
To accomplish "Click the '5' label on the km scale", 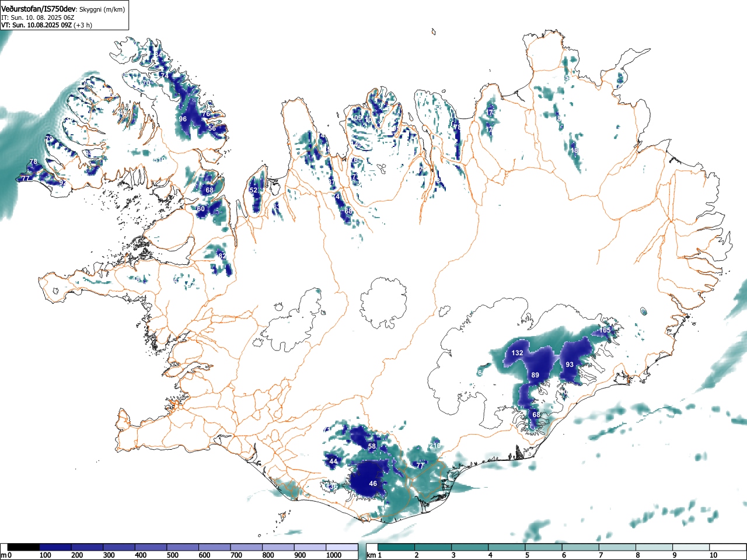I will (x=527, y=555).
